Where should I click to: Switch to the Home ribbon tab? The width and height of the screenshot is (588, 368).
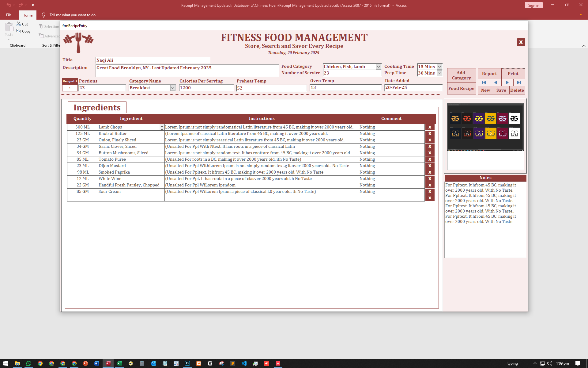coord(27,15)
